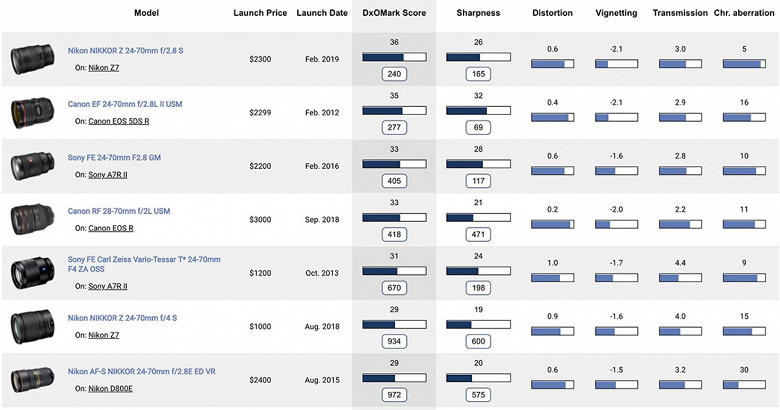
Task: Click the DxOMark score bar showing 36
Action: click(394, 57)
